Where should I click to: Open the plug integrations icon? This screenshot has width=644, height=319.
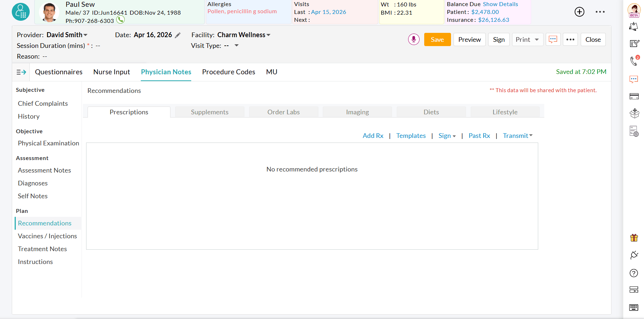pos(634,255)
